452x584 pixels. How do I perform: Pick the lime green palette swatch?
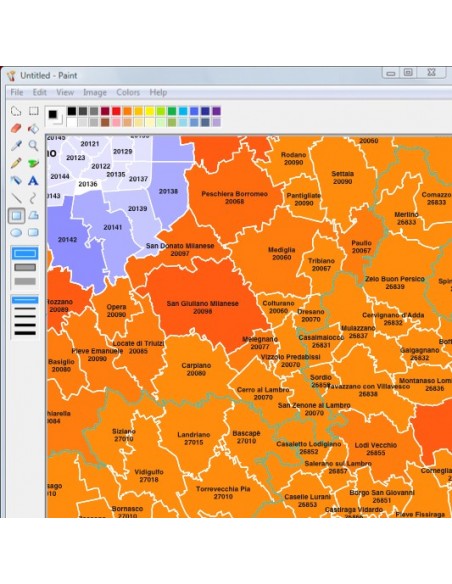click(x=161, y=111)
